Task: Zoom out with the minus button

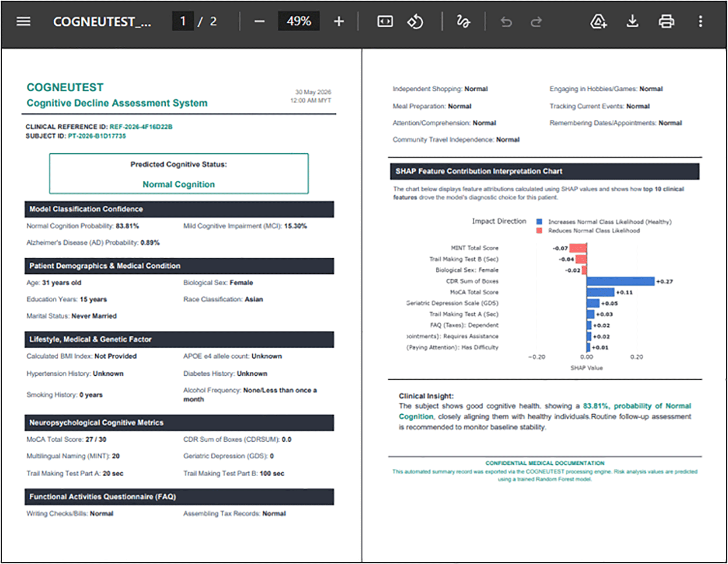Action: (259, 21)
